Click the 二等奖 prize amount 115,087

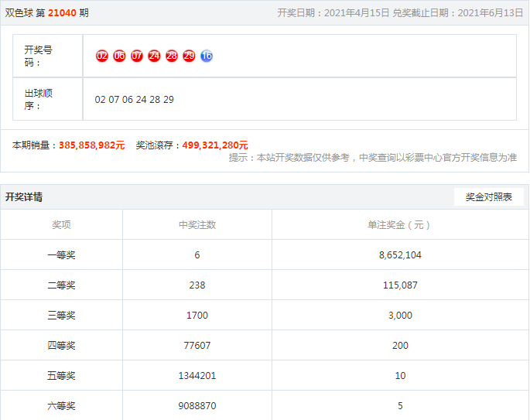pyautogui.click(x=400, y=285)
